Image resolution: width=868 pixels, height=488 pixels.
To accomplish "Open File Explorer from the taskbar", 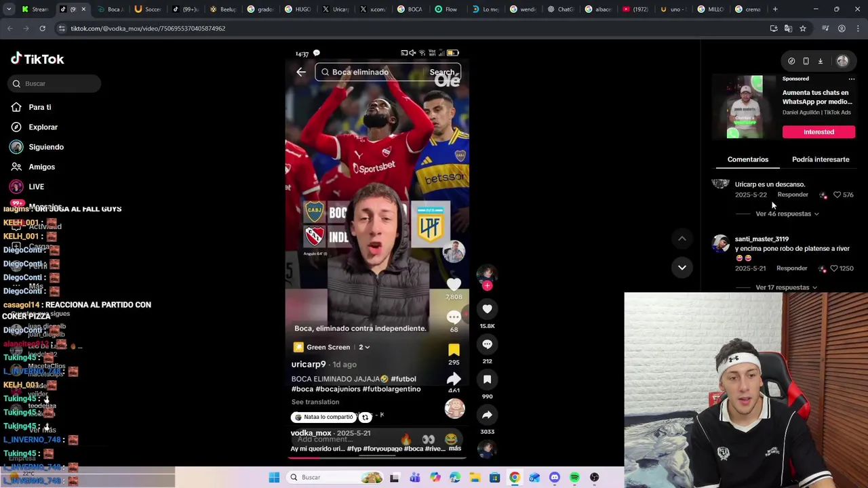I will click(475, 477).
